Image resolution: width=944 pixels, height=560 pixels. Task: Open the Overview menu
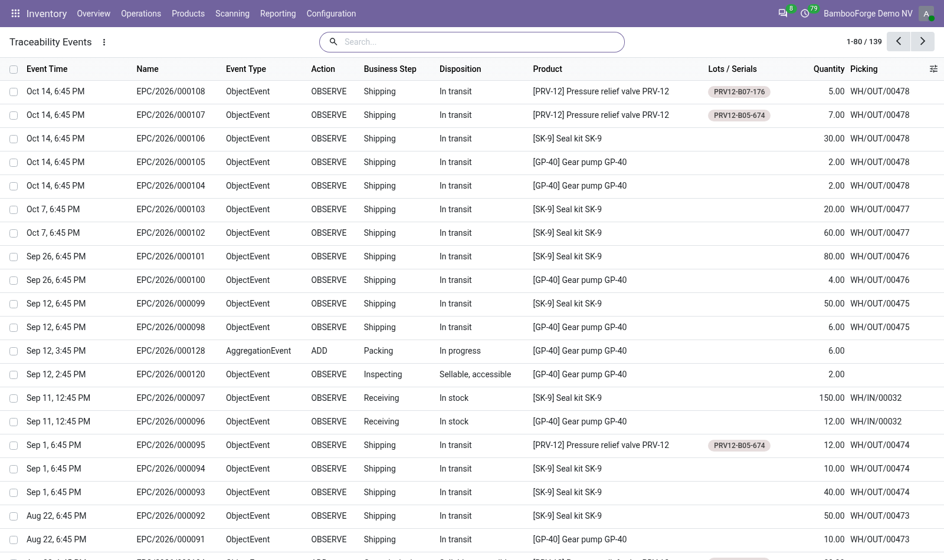click(x=93, y=14)
